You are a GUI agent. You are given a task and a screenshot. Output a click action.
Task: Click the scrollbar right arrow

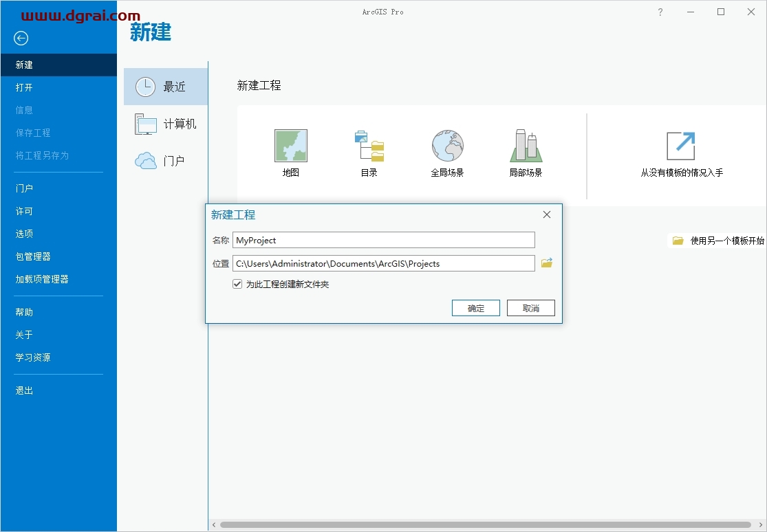759,524
